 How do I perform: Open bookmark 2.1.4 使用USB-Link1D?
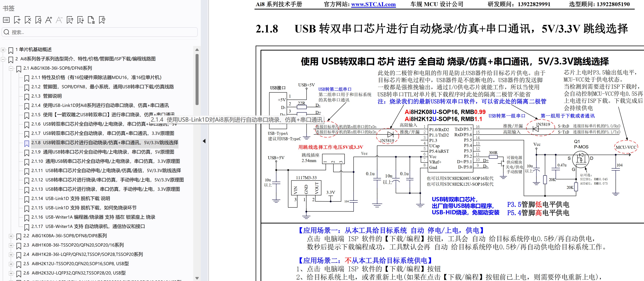100,105
